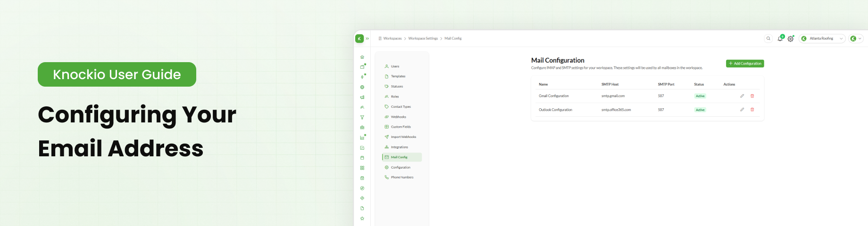Viewport: 868px width, 226px height.
Task: Delete Gmail Configuration with trash icon
Action: 752,96
